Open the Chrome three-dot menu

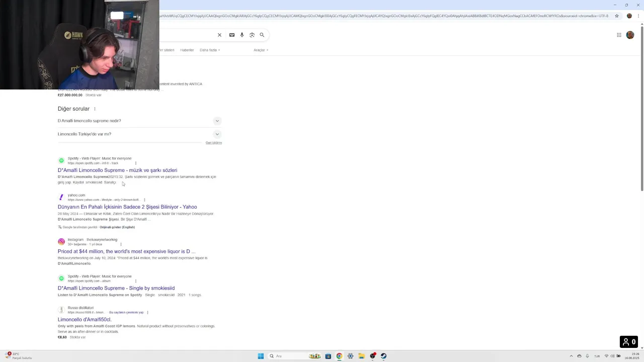click(638, 16)
